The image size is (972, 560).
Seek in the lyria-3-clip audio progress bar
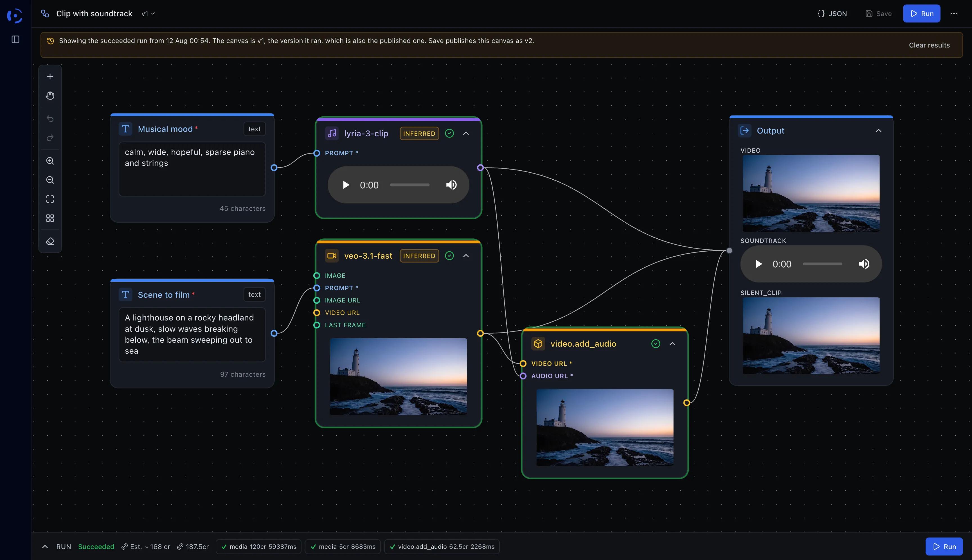pos(409,185)
